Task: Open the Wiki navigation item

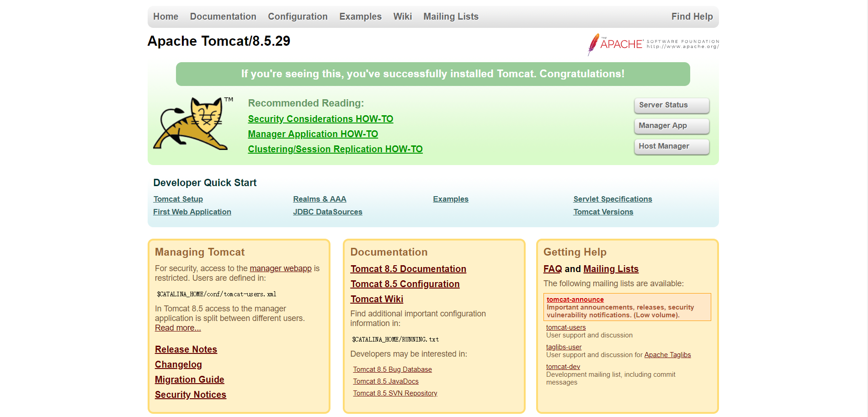Action: pyautogui.click(x=402, y=17)
